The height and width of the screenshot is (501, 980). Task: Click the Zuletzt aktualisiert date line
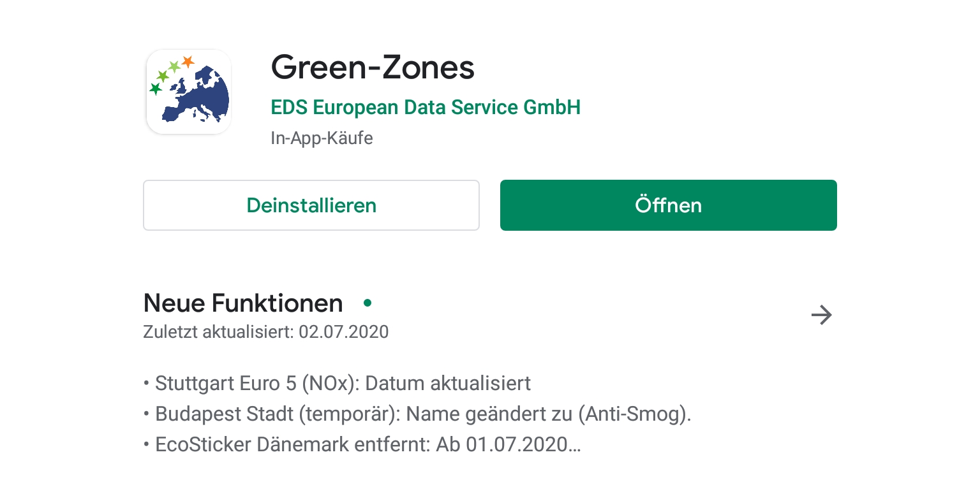tap(265, 332)
